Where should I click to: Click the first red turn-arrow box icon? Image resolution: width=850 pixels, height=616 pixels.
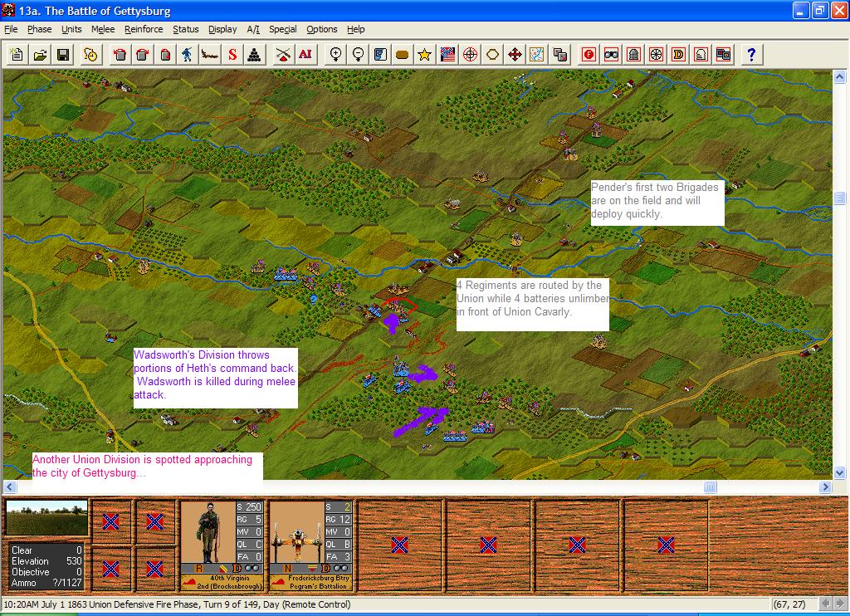click(120, 54)
